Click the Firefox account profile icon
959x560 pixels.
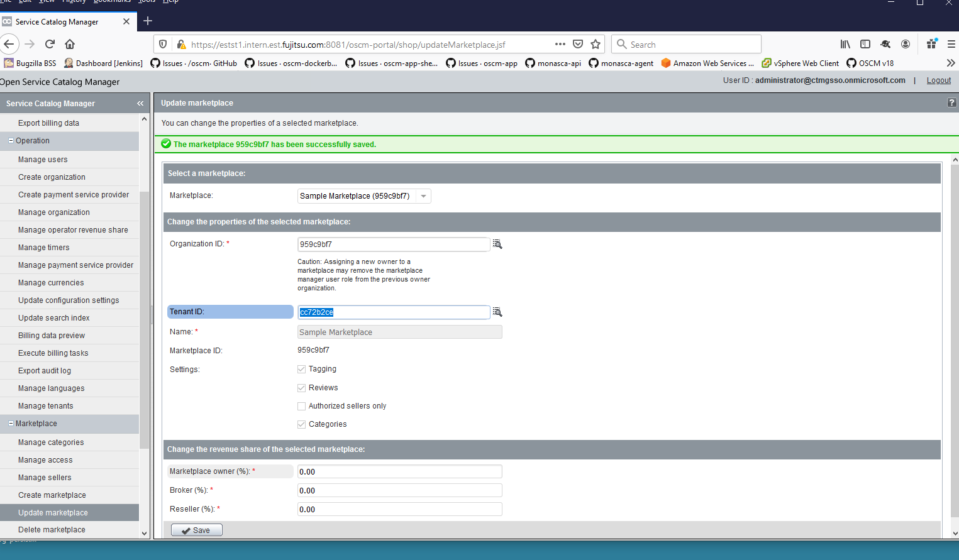[906, 44]
